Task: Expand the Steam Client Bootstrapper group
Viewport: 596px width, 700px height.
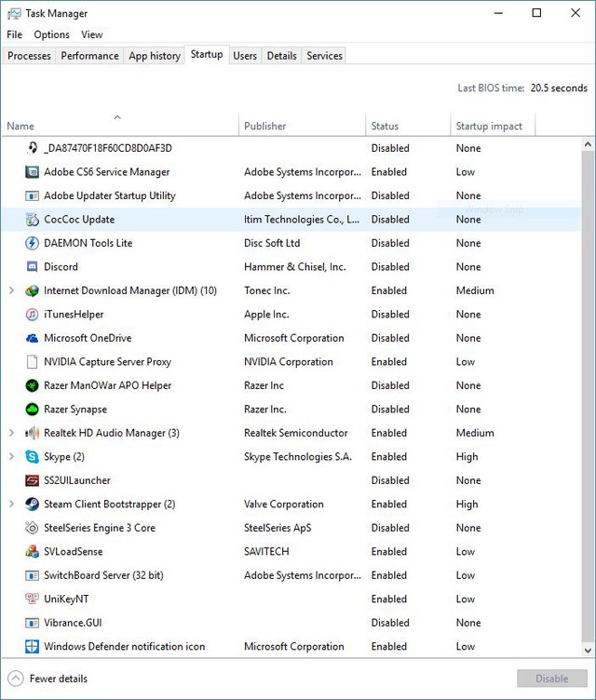Action: point(11,504)
